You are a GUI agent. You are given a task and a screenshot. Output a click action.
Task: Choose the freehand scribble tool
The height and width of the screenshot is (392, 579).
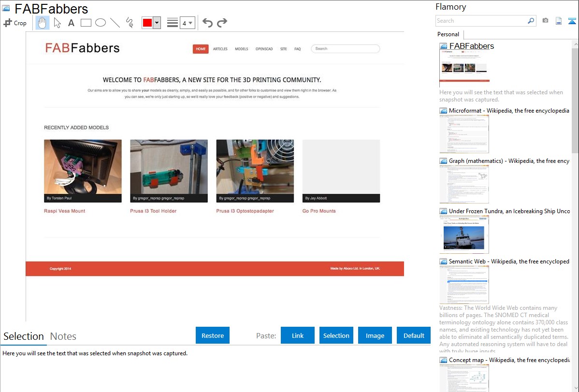(129, 23)
